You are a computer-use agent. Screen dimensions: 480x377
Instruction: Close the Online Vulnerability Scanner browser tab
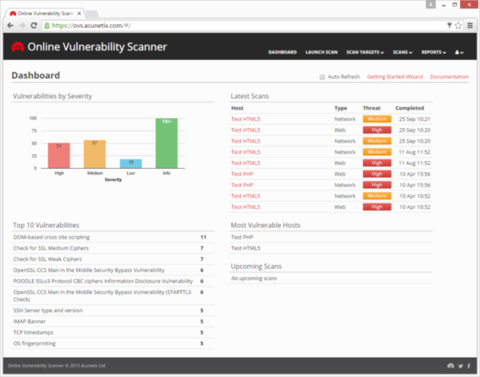click(x=79, y=13)
